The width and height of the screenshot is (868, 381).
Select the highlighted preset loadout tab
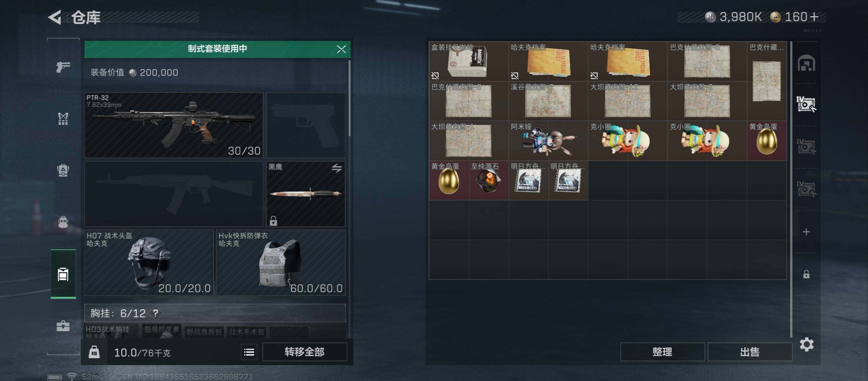pyautogui.click(x=63, y=274)
